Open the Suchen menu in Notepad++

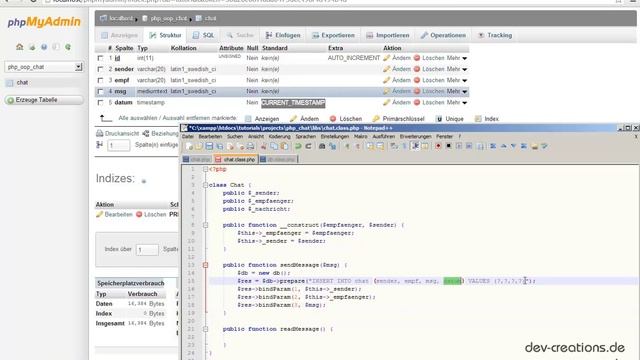(235, 136)
